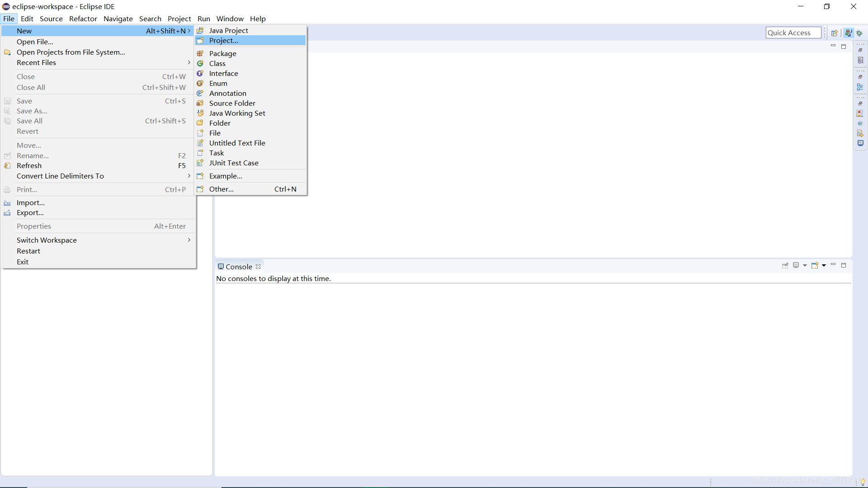Open the Javadoc @ view icon
Image resolution: width=868 pixels, height=488 pixels.
tap(860, 123)
